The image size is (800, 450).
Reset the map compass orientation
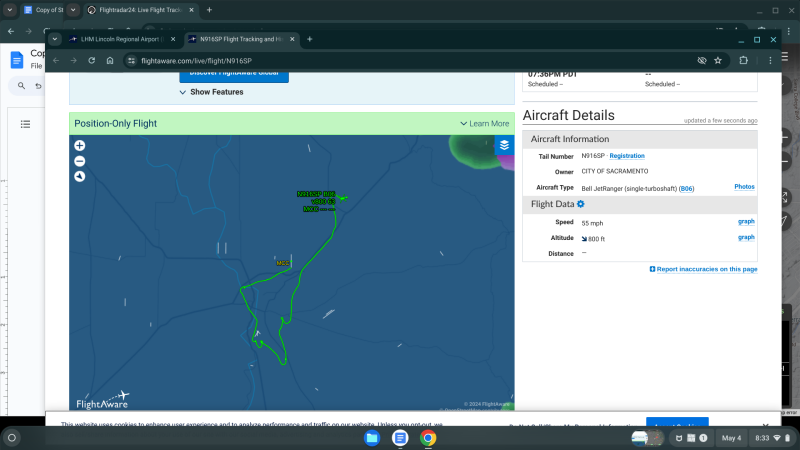click(80, 177)
